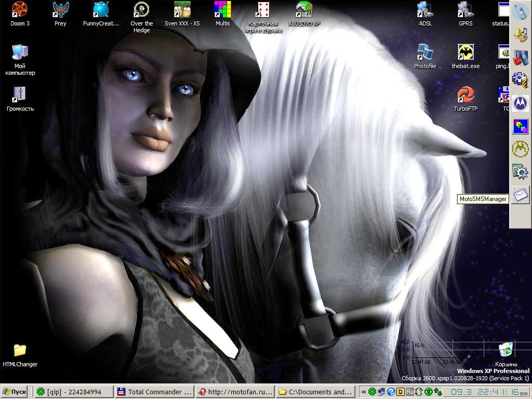Launch the Multis game icon
Screen dimensions: 532x399
[x=222, y=14]
